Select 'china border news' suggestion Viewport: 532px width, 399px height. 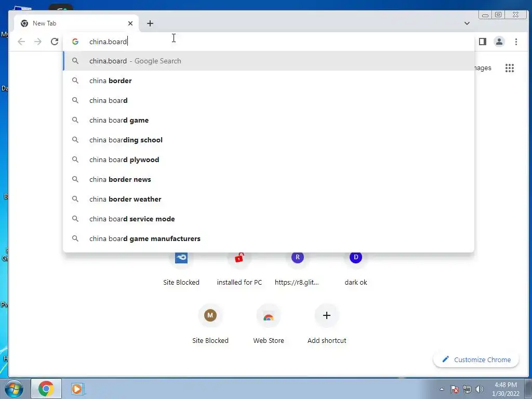[x=269, y=179]
